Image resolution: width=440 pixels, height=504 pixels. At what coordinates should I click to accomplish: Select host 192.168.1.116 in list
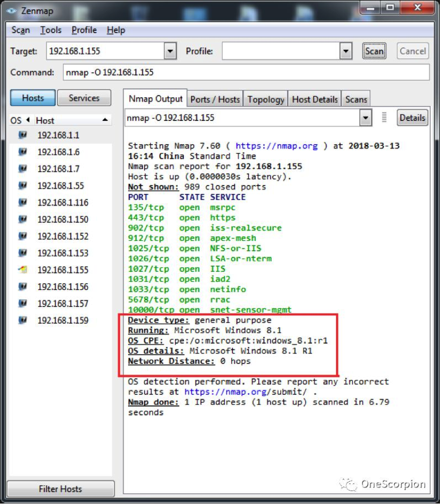(x=63, y=203)
